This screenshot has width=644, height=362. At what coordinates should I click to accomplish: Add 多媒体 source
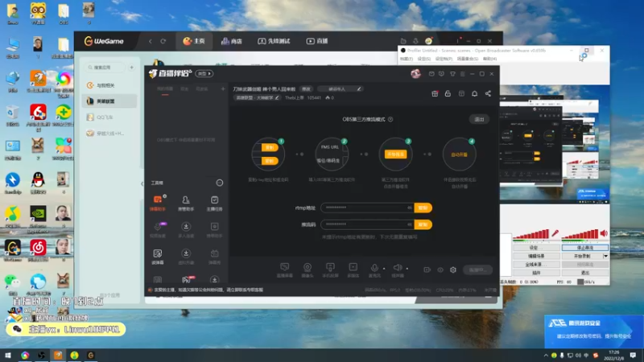click(x=353, y=270)
